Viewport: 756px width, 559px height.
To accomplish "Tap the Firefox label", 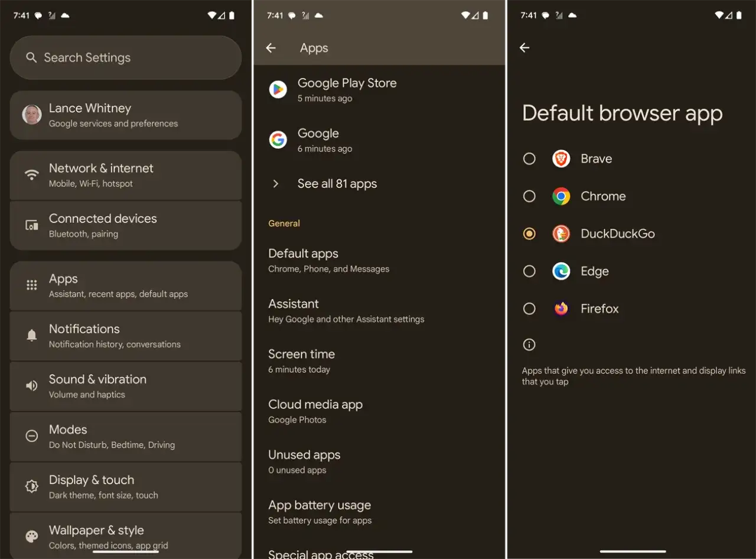I will (x=600, y=308).
